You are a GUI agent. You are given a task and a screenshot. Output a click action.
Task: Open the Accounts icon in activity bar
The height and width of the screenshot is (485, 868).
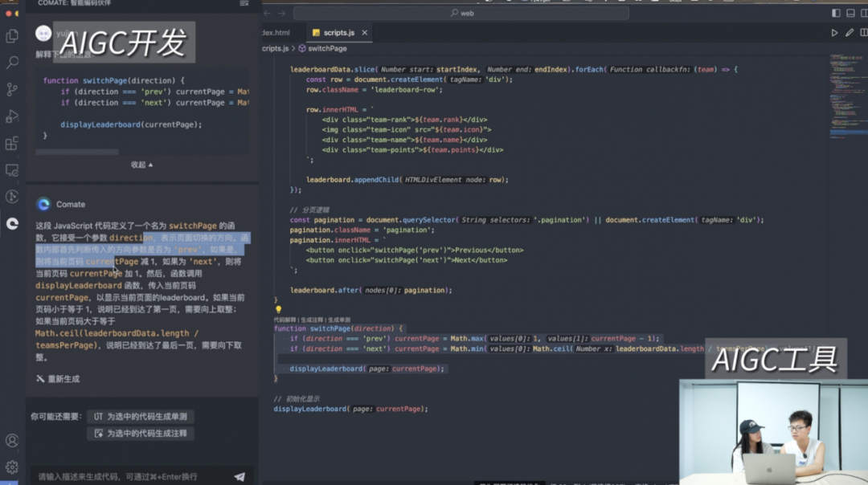tap(12, 441)
